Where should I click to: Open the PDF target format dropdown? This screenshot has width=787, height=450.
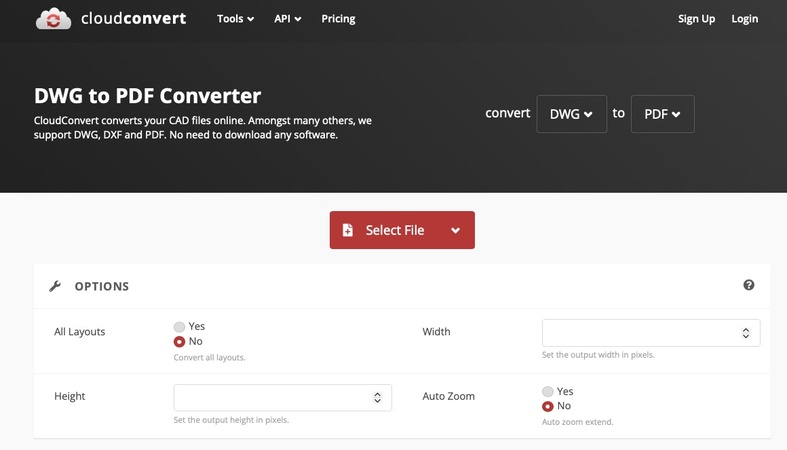(x=663, y=114)
